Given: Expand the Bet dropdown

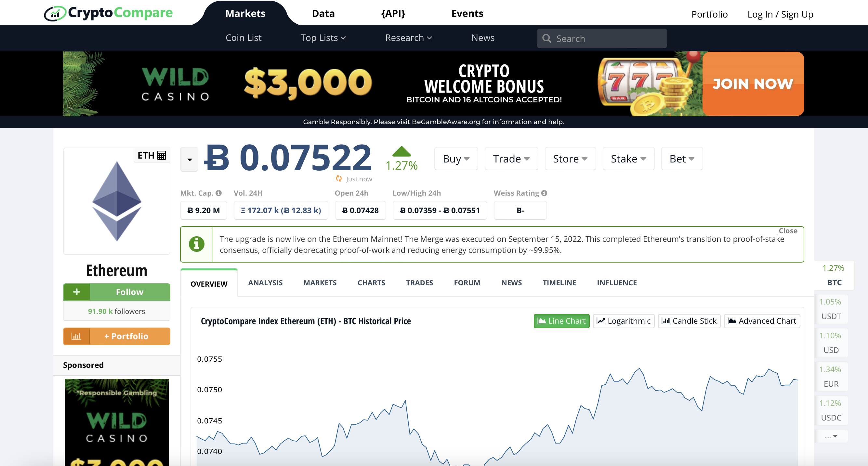Looking at the screenshot, I should 682,159.
